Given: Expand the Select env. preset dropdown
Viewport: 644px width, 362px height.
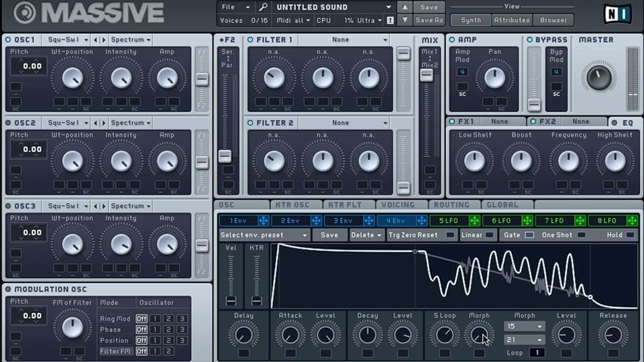Looking at the screenshot, I should [x=264, y=235].
